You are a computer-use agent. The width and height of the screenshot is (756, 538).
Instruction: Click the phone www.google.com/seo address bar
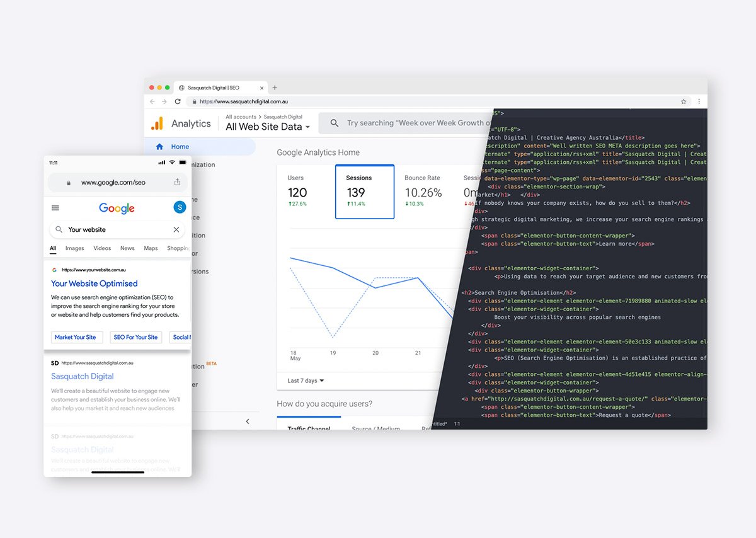(118, 182)
